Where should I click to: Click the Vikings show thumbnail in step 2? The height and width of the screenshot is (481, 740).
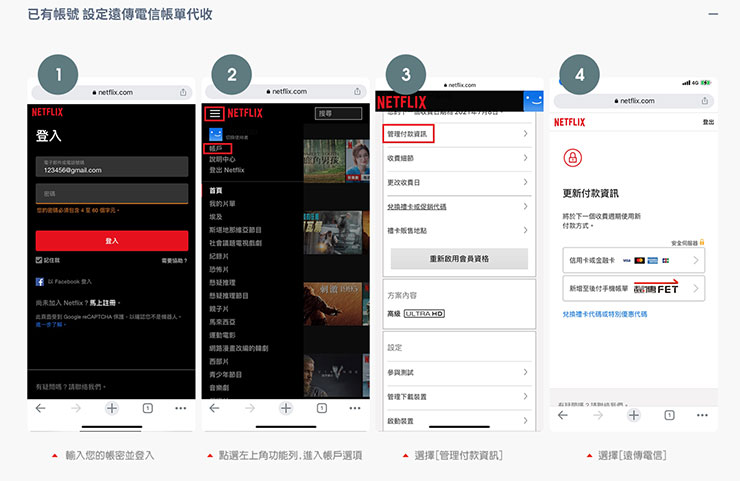(x=332, y=375)
